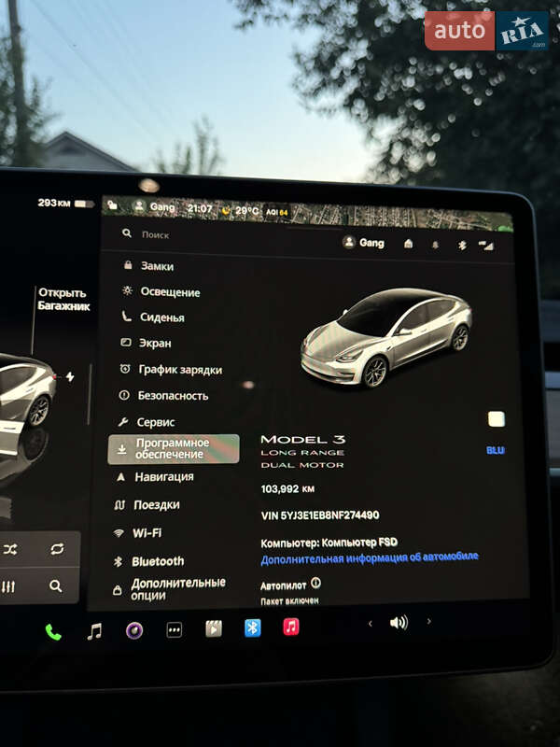Tap the notifications bell icon
The image size is (560, 747).
click(x=435, y=245)
